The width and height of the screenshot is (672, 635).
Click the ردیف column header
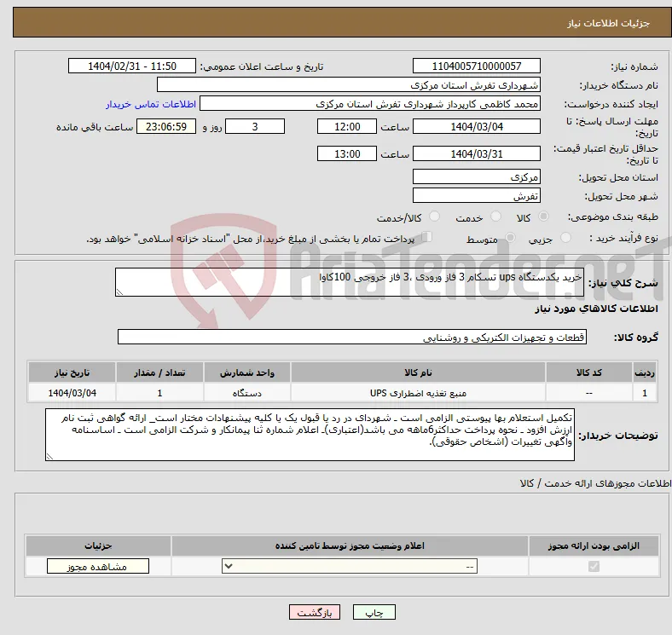645,372
